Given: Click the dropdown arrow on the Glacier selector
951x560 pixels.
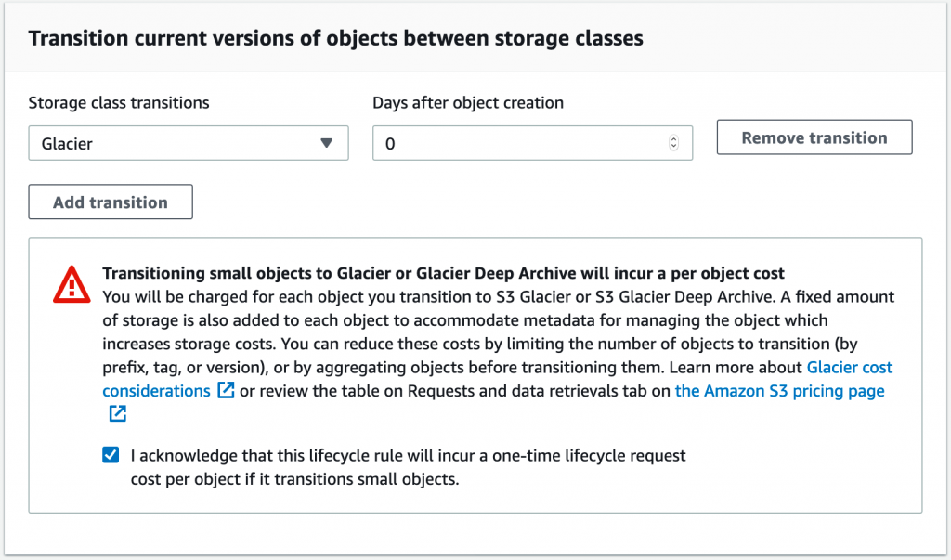Looking at the screenshot, I should click(x=327, y=143).
